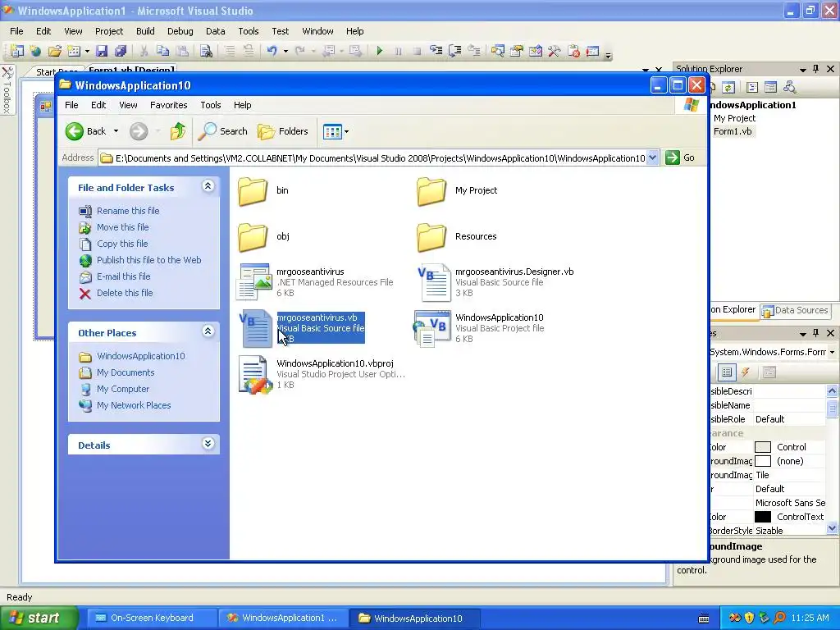Screen dimensions: 840x630
Task: Refresh the Solution Explorer panel
Action: point(728,87)
